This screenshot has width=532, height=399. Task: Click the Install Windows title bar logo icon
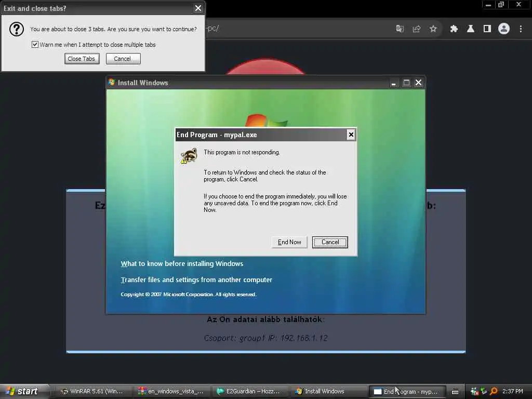(x=112, y=83)
